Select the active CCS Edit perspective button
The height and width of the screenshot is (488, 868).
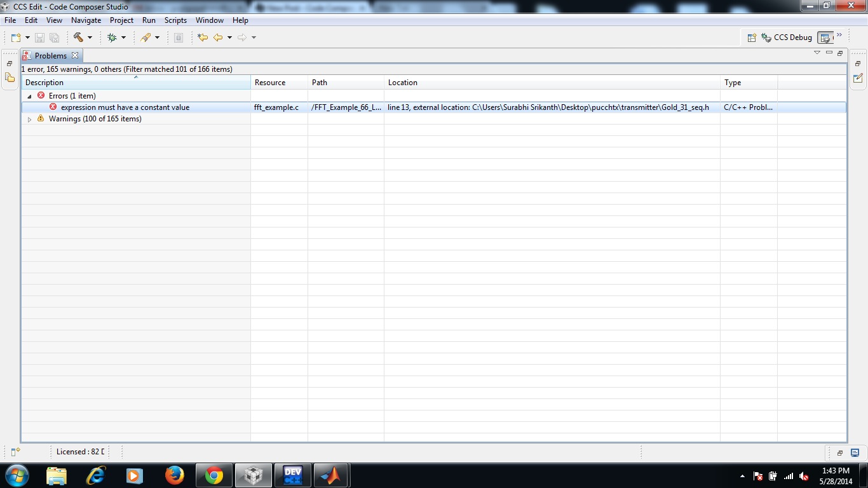(x=825, y=37)
